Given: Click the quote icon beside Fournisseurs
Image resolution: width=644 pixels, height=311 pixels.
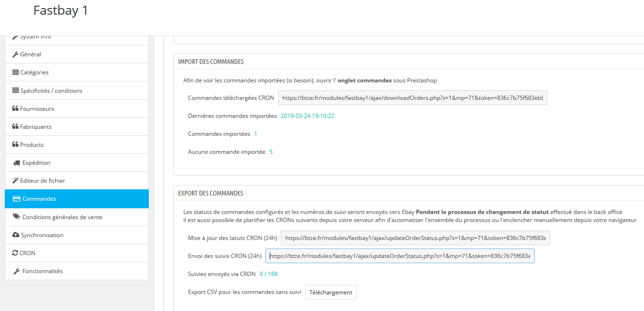Looking at the screenshot, I should coord(15,108).
